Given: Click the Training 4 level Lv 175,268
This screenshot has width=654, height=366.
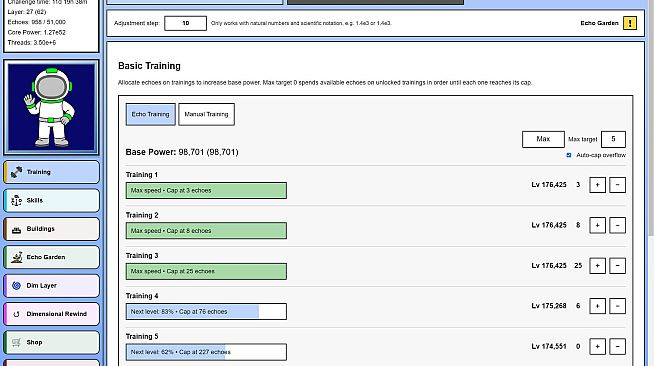Looking at the screenshot, I should point(549,306).
